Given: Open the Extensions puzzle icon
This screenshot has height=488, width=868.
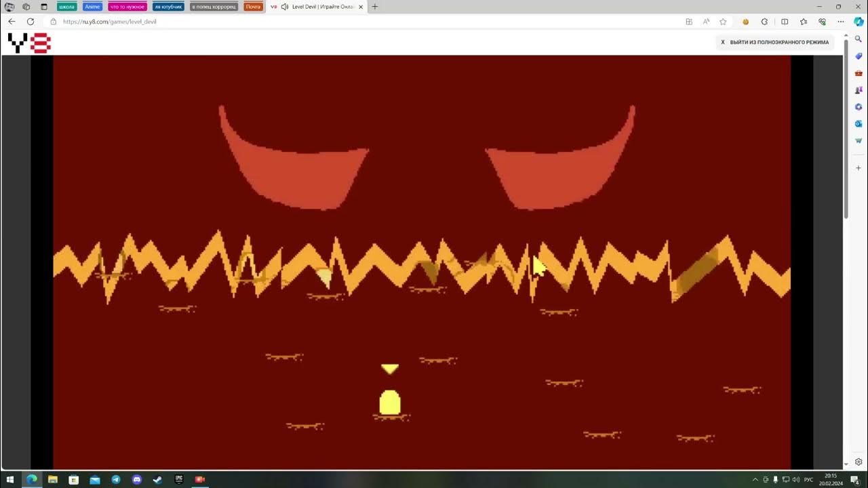Looking at the screenshot, I should tap(764, 22).
